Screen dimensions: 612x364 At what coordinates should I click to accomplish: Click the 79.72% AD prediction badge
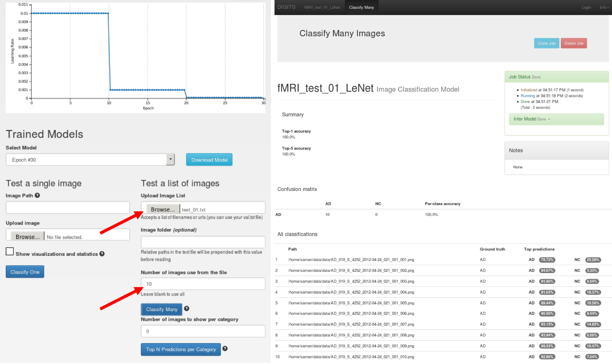point(547,260)
